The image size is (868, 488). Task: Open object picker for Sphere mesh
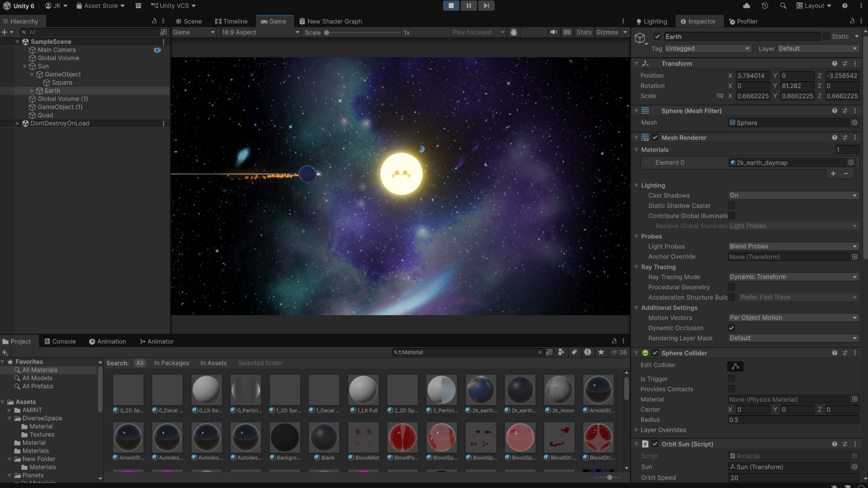coord(854,122)
